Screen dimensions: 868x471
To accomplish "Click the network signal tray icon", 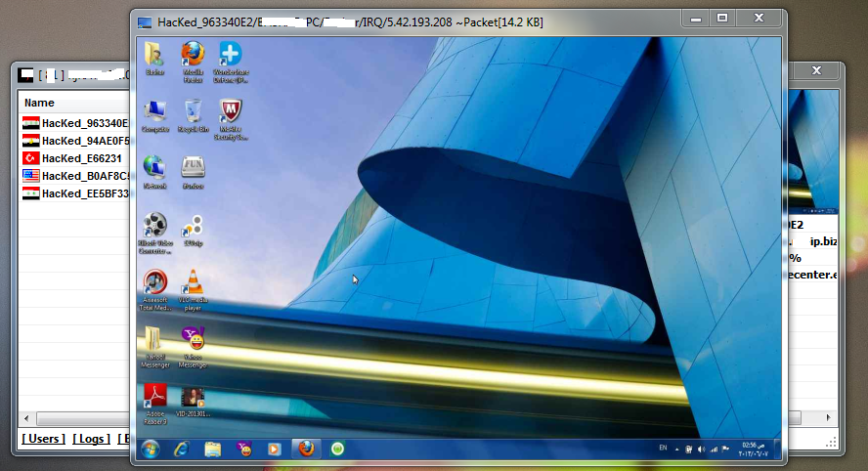I will point(714,450).
